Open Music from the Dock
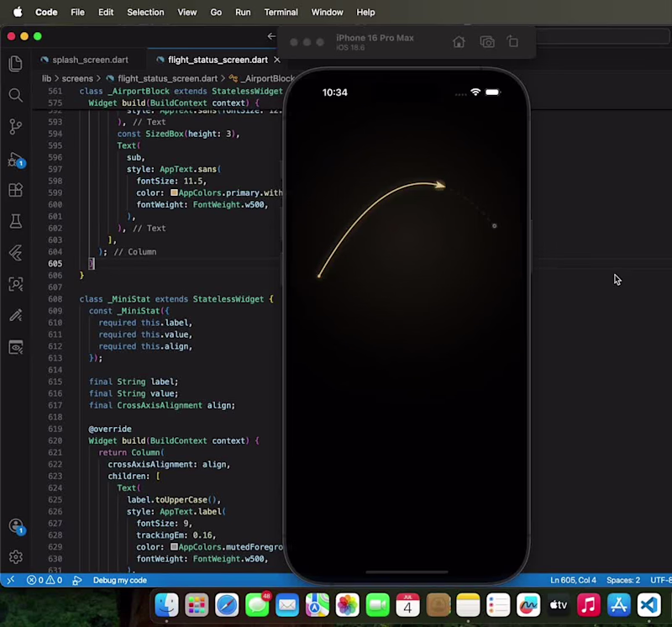Screen dimensions: 672x627 [x=589, y=604]
